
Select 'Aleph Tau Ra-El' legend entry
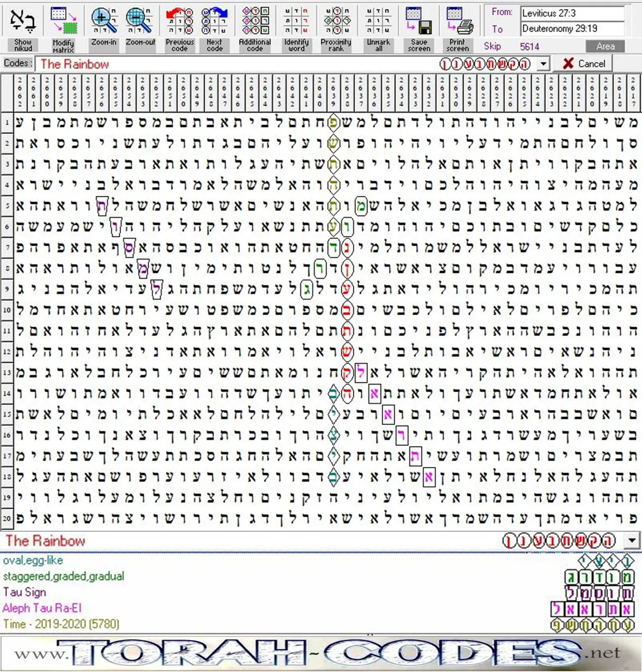42,608
